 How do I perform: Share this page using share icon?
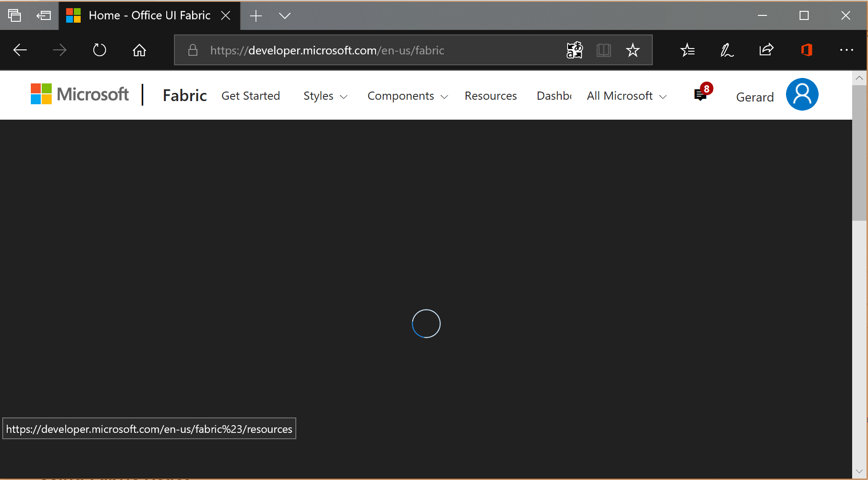tap(767, 50)
